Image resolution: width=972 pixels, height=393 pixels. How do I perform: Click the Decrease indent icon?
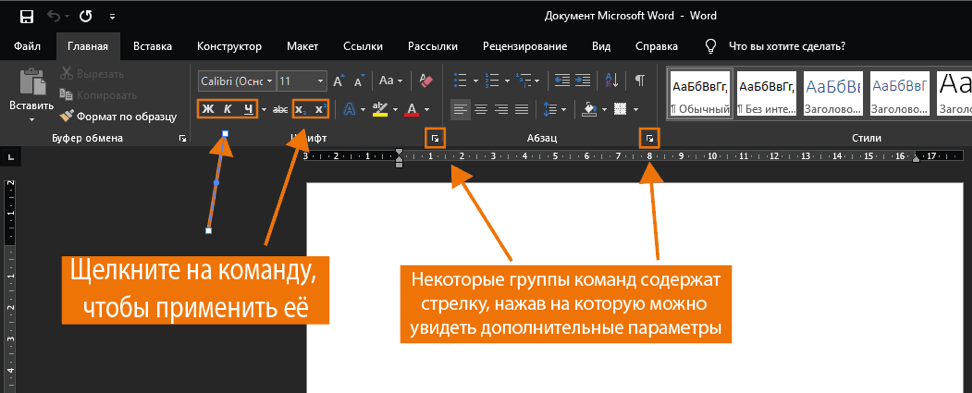click(x=563, y=81)
